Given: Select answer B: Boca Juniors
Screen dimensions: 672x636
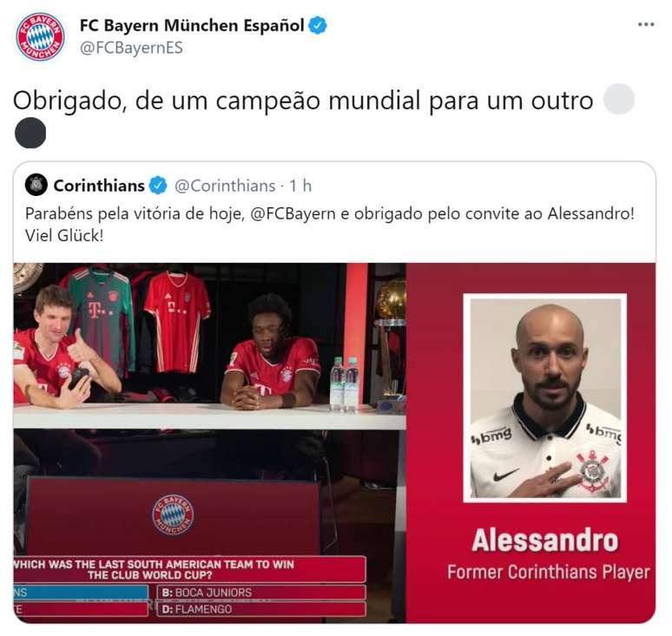Looking at the screenshot, I should (x=261, y=593).
